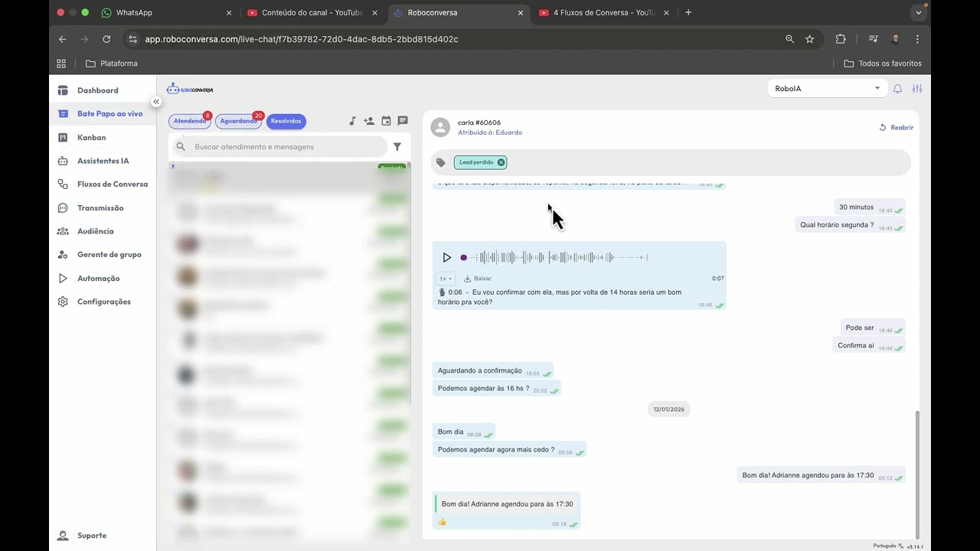This screenshot has height=551, width=980.
Task: Go back in the browser
Action: pyautogui.click(x=63, y=39)
